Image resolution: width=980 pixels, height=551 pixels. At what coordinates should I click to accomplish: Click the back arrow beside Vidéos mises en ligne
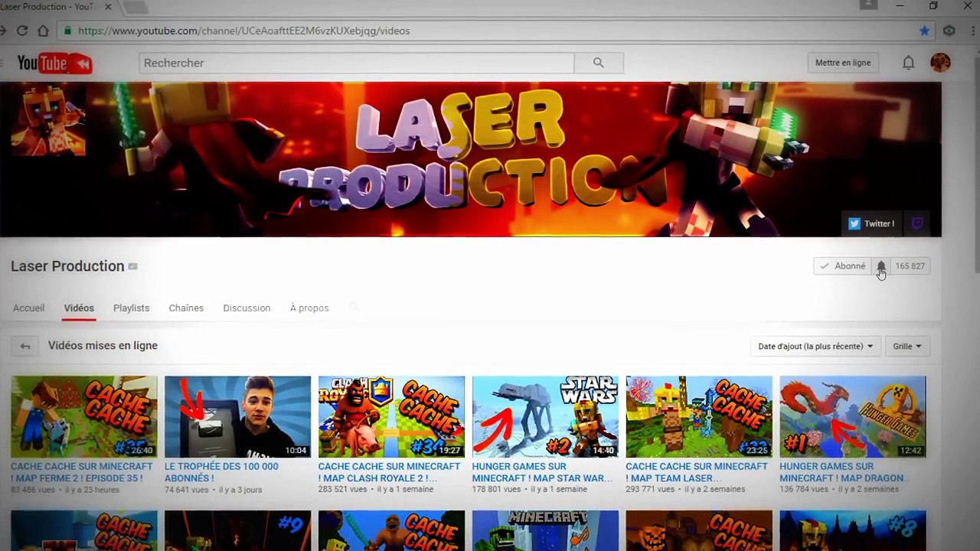click(x=25, y=346)
